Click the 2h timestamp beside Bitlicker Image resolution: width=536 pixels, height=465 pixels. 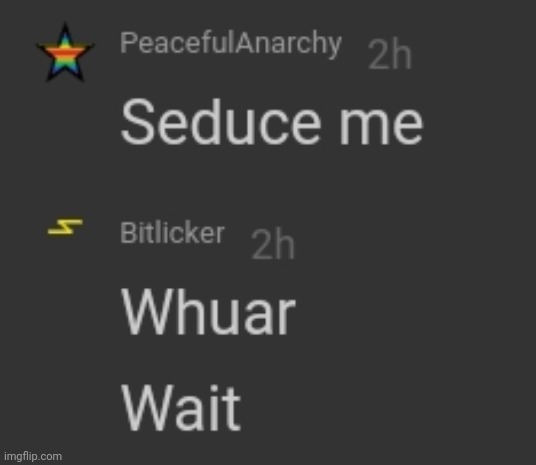pos(273,244)
